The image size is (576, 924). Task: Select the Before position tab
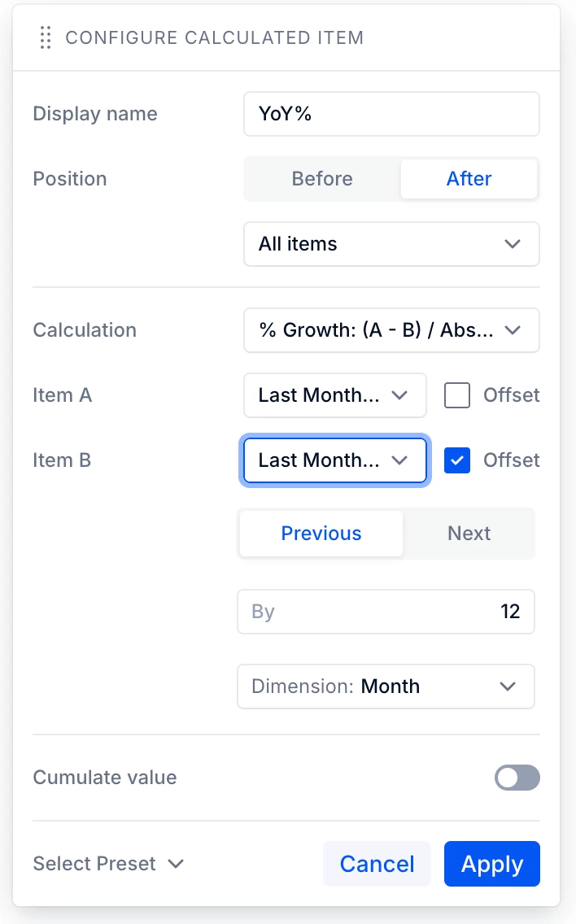322,179
